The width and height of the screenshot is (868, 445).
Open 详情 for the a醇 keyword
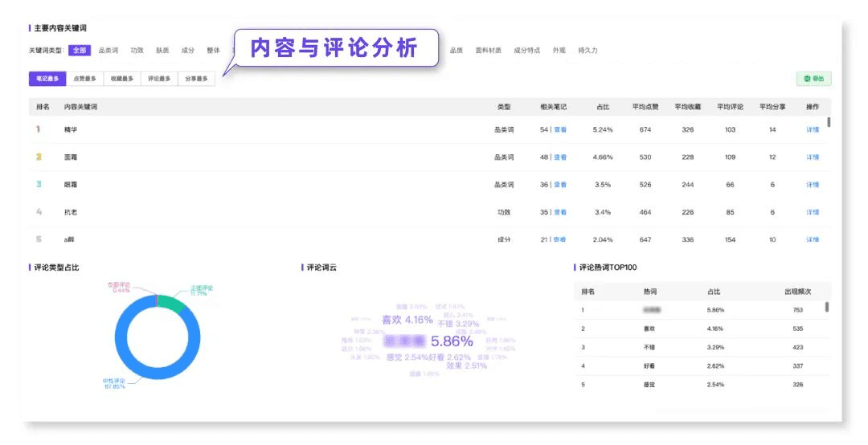pyautogui.click(x=812, y=239)
